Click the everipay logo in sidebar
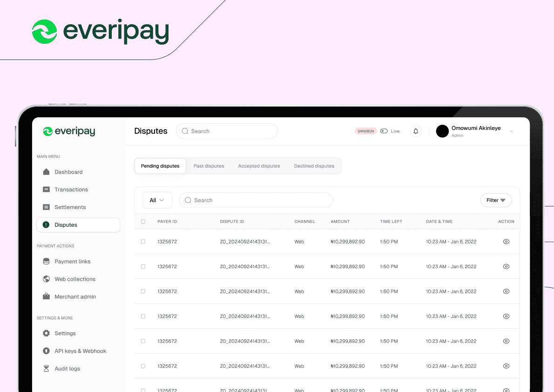This screenshot has width=554, height=392. [x=69, y=131]
